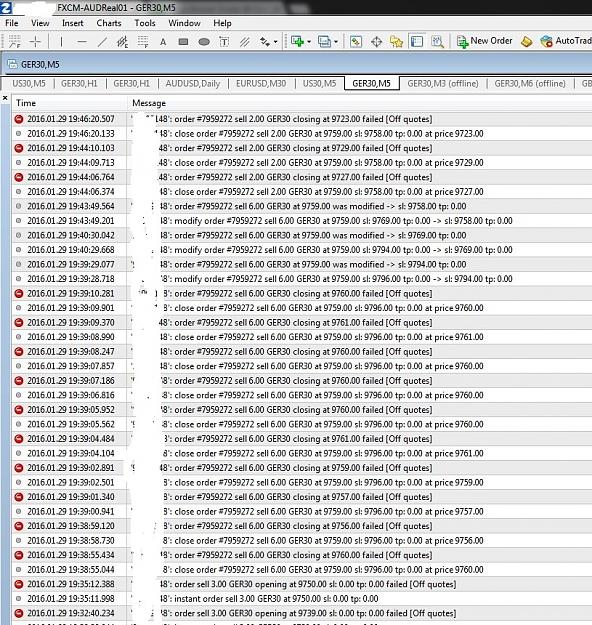592x625 pixels.
Task: Select the diagonal trendline tool
Action: tap(102, 41)
